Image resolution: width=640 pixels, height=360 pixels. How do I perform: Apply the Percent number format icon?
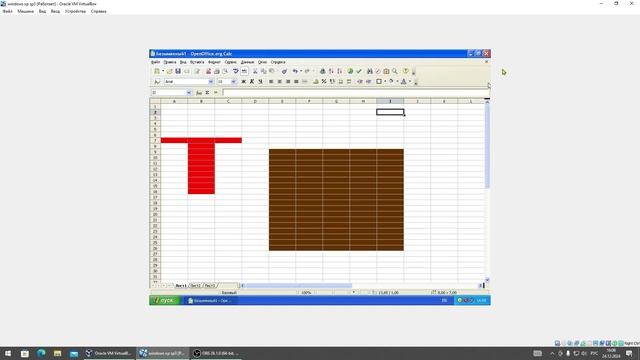coord(324,82)
